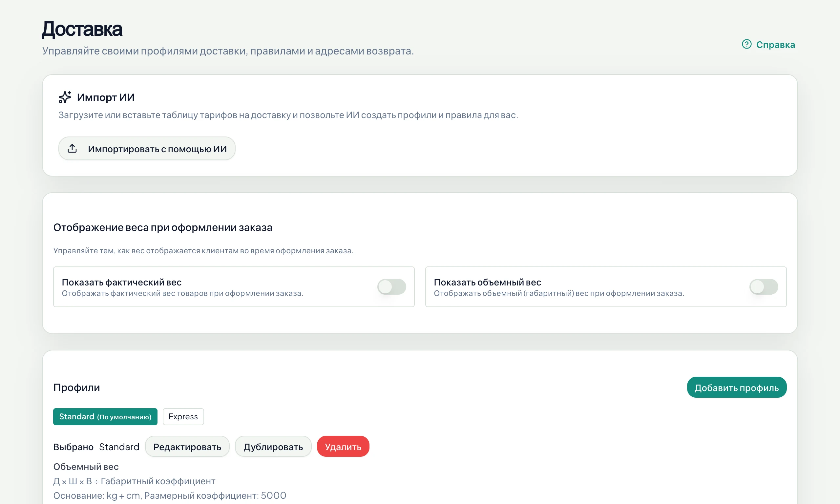Click the Показать объемный вес label
840x504 pixels.
click(487, 282)
